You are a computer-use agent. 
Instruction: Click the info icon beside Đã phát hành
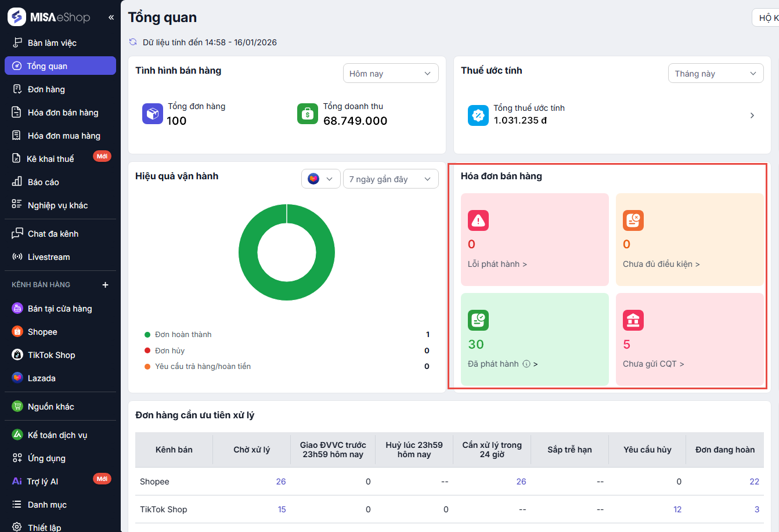(526, 364)
